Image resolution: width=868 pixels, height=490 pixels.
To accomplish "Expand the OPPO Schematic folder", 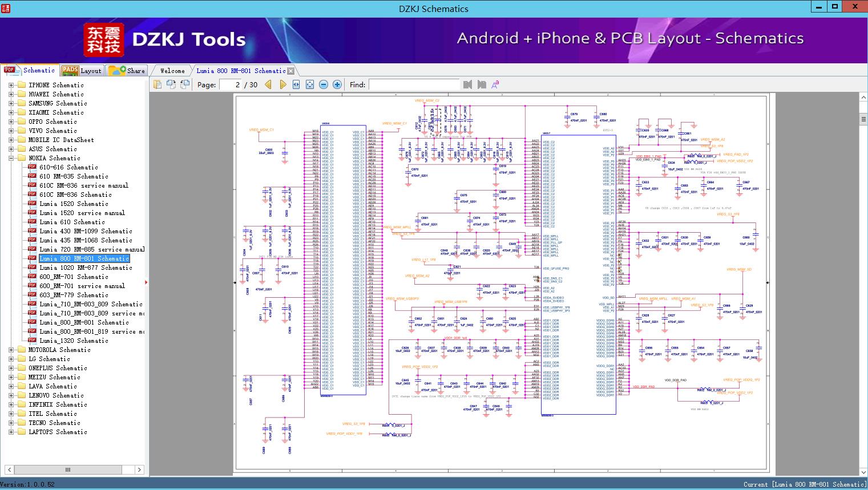I will [x=11, y=122].
